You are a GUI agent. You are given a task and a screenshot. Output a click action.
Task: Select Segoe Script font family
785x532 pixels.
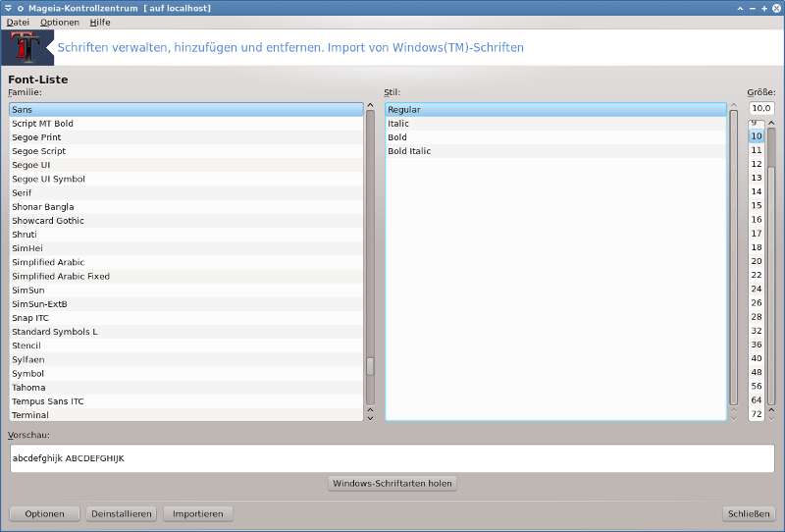186,151
